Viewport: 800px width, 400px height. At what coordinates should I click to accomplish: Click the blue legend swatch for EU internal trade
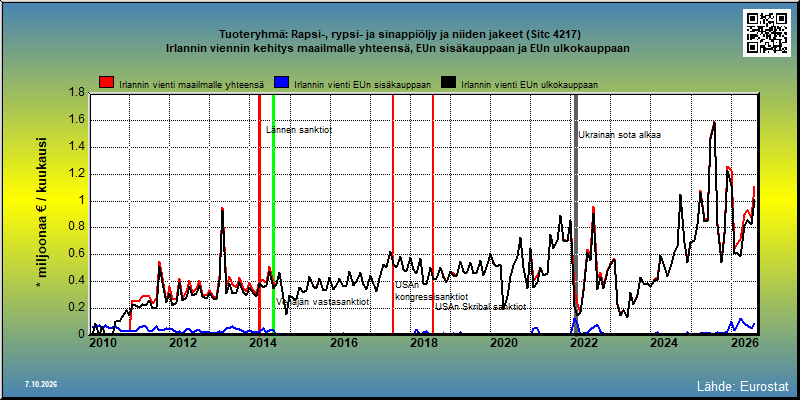282,83
